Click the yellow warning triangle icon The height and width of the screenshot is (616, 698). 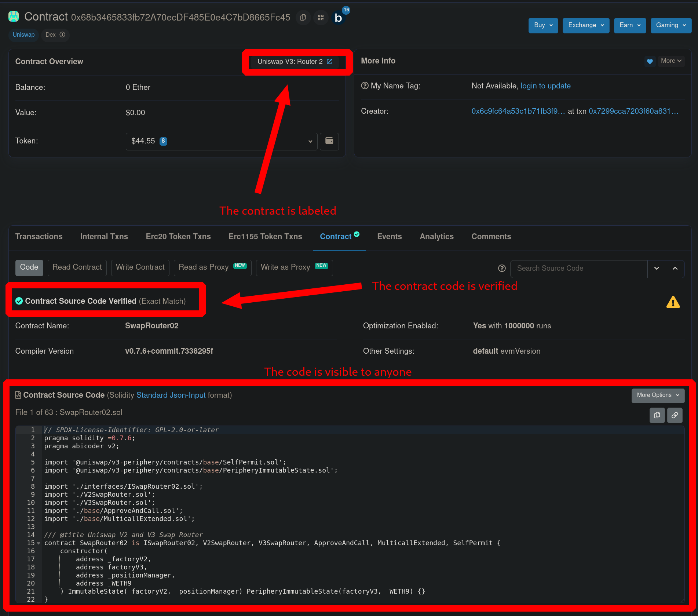point(673,302)
